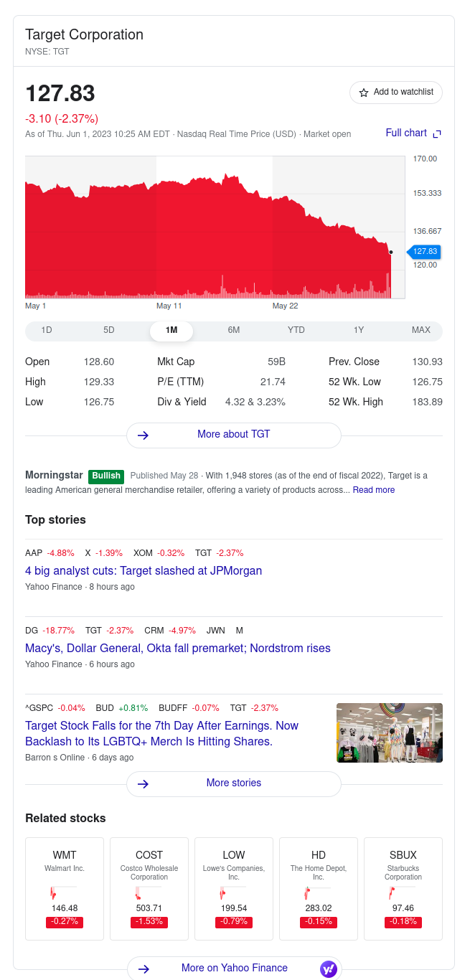Click CRM ticker in second story
470x980 pixels.
[x=154, y=631]
